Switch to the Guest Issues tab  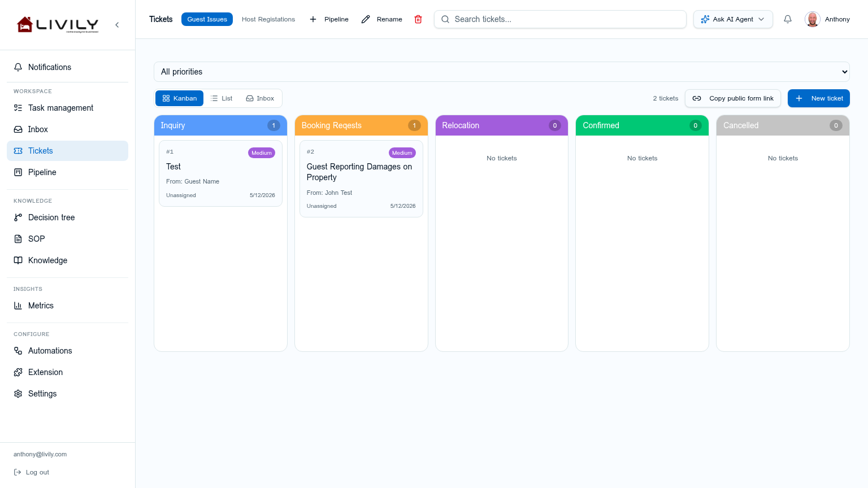(207, 19)
